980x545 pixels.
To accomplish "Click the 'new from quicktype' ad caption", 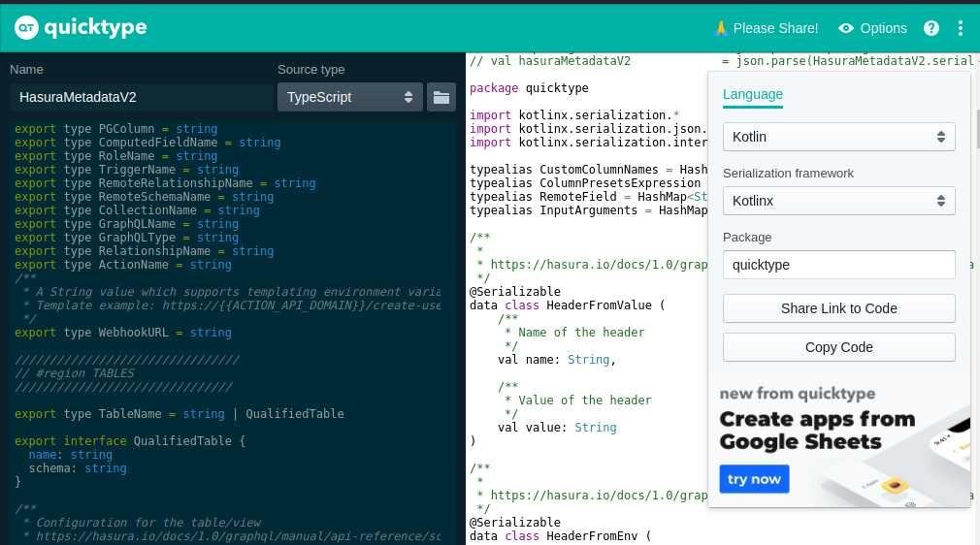I will point(798,394).
